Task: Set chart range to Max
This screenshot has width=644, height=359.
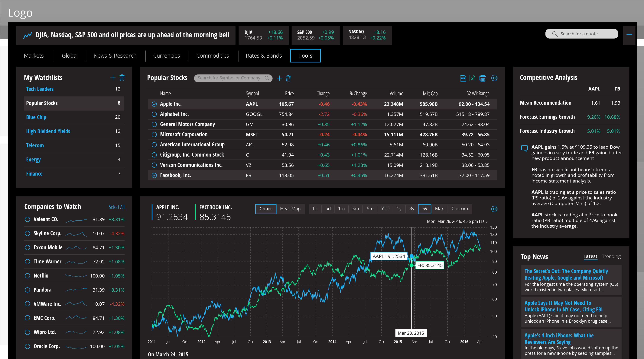Action: click(x=439, y=209)
